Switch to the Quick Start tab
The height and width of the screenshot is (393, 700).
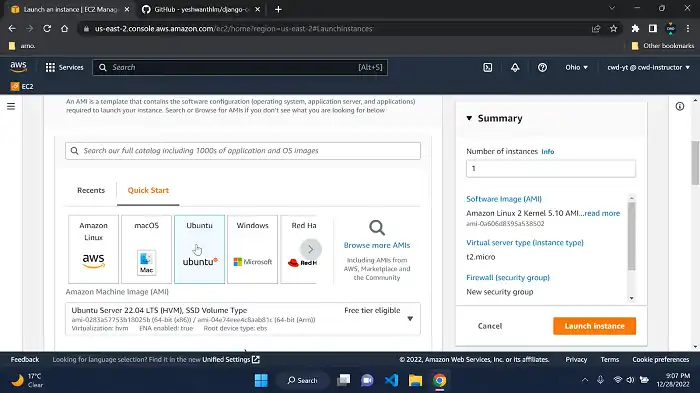148,190
